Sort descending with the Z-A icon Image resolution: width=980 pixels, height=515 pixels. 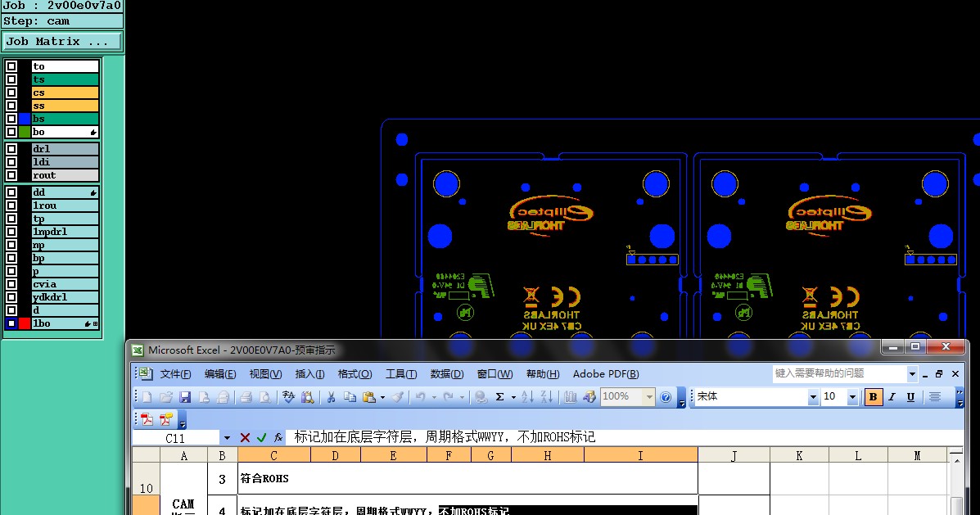coord(547,397)
